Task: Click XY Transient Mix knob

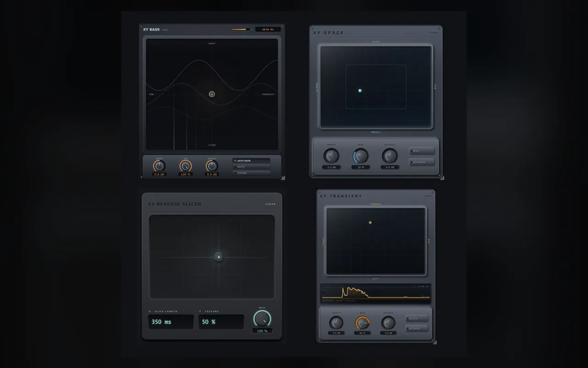Action: 362,322
